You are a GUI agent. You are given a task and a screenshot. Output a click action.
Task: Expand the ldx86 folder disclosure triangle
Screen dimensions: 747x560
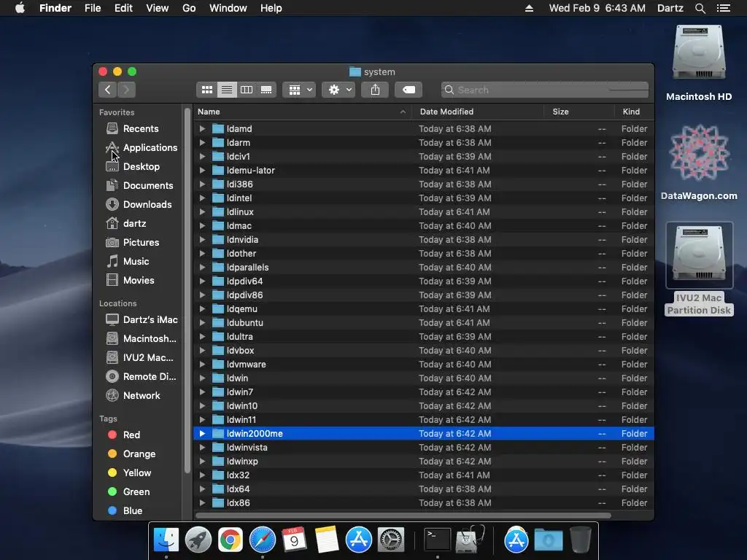click(x=202, y=503)
